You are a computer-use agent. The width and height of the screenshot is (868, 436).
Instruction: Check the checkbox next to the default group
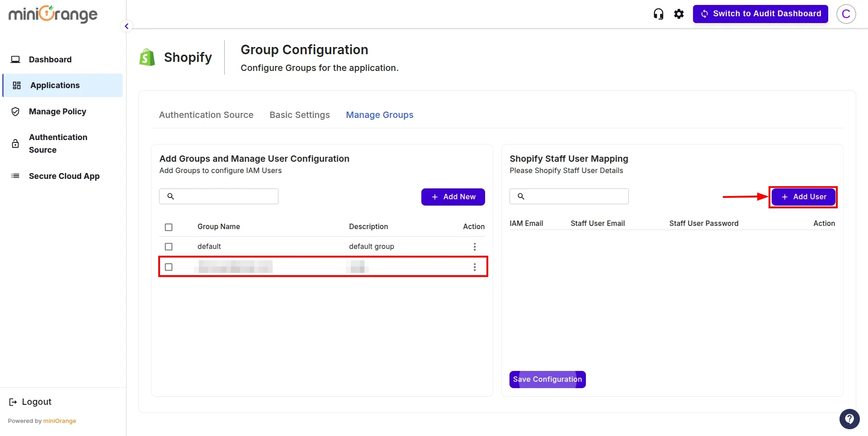(x=169, y=247)
